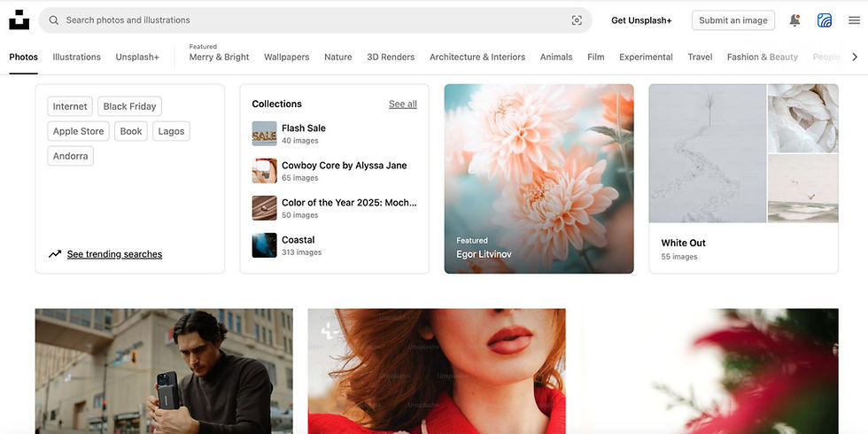Screen dimensions: 868x434
Task: Click White Out snowy path image
Action: click(708, 153)
